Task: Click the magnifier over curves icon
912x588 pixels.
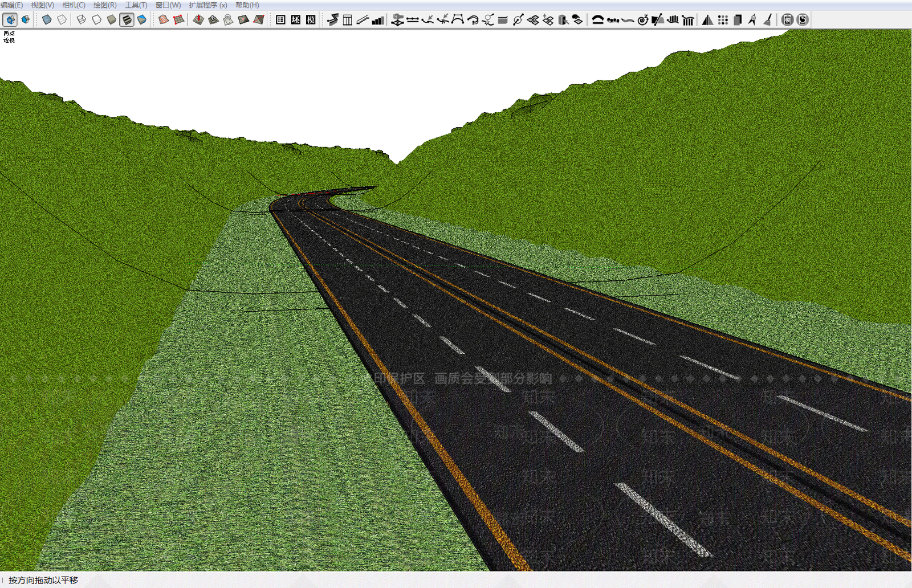Action: coord(488,20)
